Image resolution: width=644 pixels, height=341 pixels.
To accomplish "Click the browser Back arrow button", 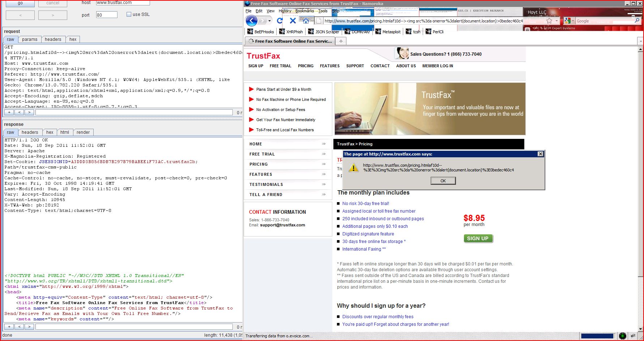I will (x=252, y=21).
